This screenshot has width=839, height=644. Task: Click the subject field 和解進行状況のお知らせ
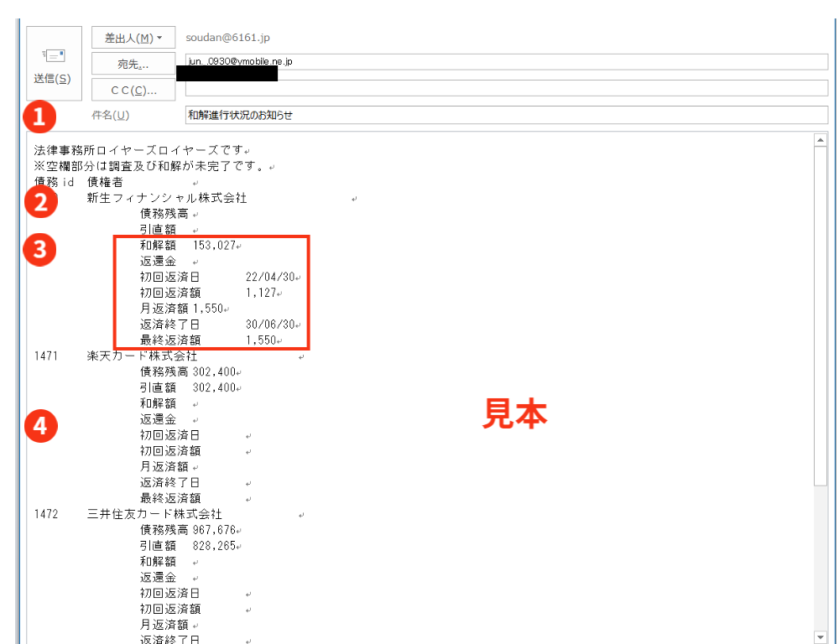[506, 115]
